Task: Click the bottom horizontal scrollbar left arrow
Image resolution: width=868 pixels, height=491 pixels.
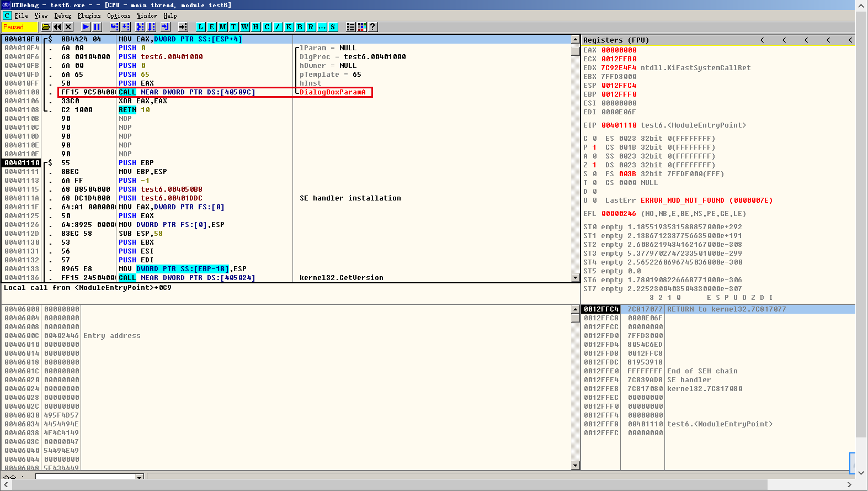Action: (6, 484)
